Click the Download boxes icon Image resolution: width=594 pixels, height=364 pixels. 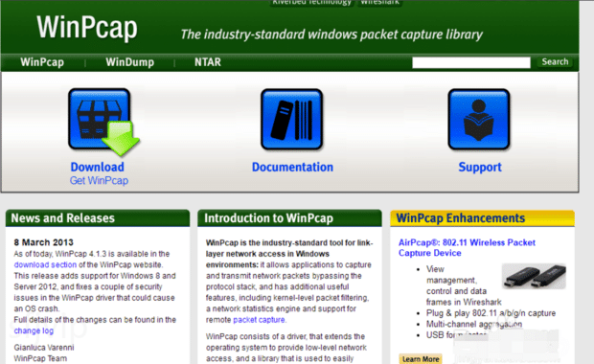103,122
